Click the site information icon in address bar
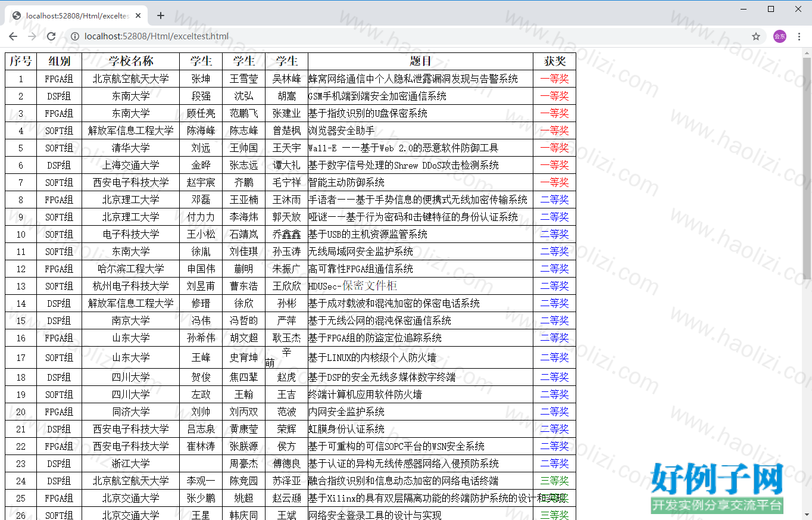 point(75,36)
